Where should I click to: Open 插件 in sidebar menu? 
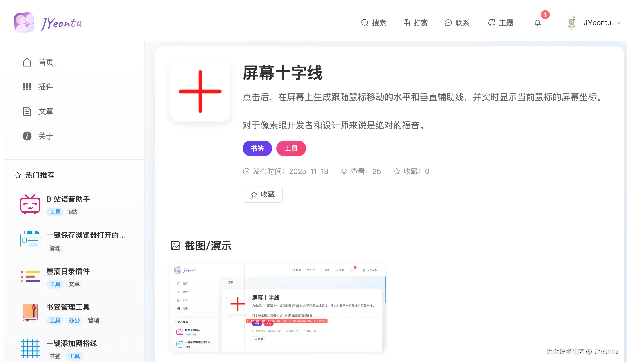coord(38,87)
